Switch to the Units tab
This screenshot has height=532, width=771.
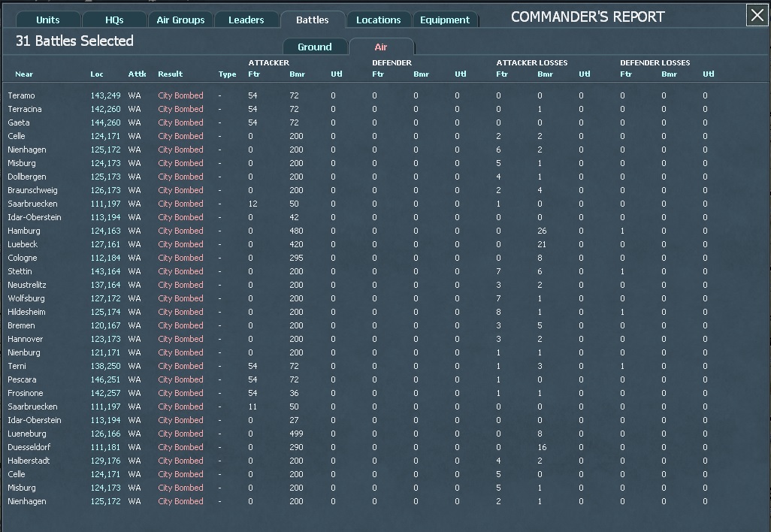(47, 20)
